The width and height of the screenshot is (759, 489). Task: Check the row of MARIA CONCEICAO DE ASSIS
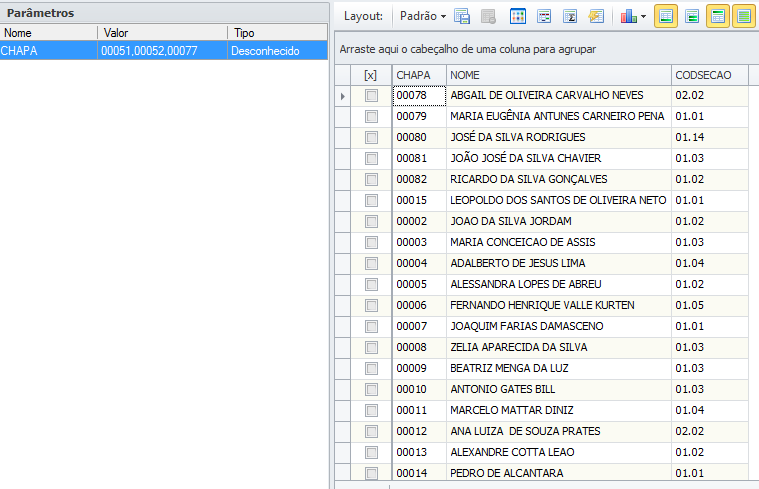[x=371, y=243]
